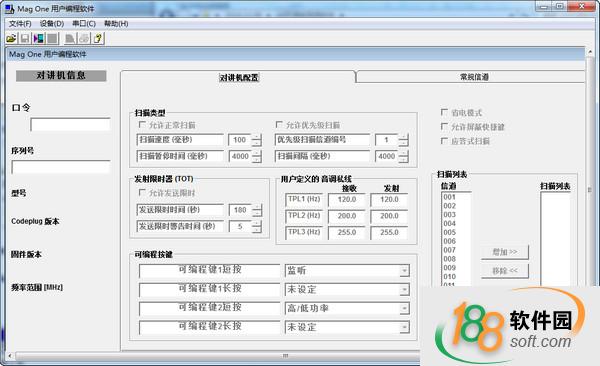Click the open file folder toolbar icon

[11, 38]
